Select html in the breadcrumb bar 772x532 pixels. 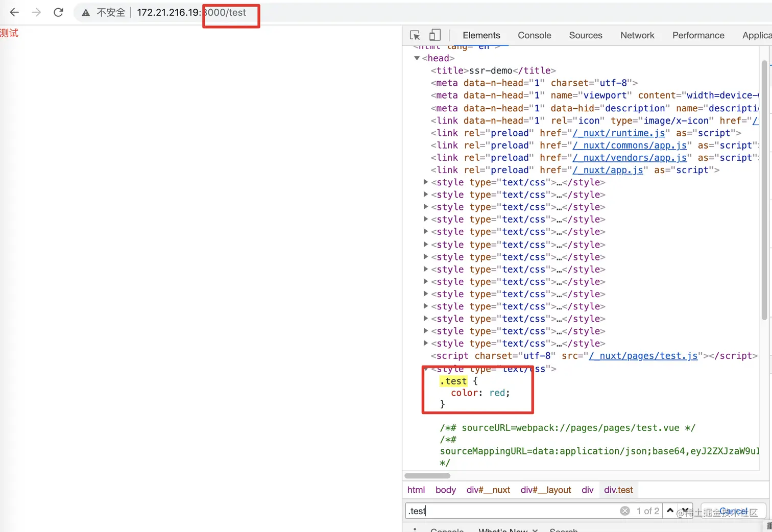click(416, 490)
